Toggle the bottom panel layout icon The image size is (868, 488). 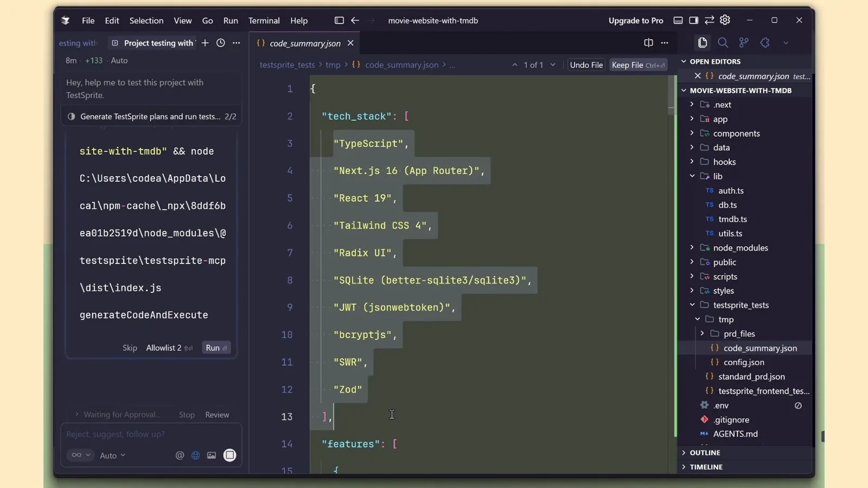tap(678, 21)
